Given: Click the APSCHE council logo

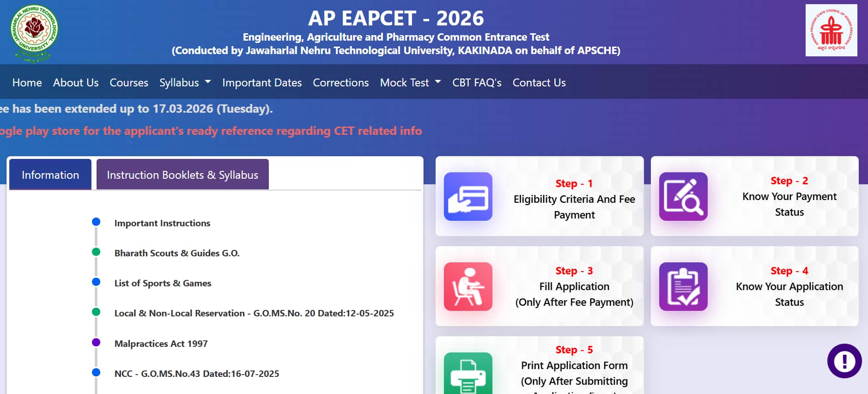Looking at the screenshot, I should 831,30.
